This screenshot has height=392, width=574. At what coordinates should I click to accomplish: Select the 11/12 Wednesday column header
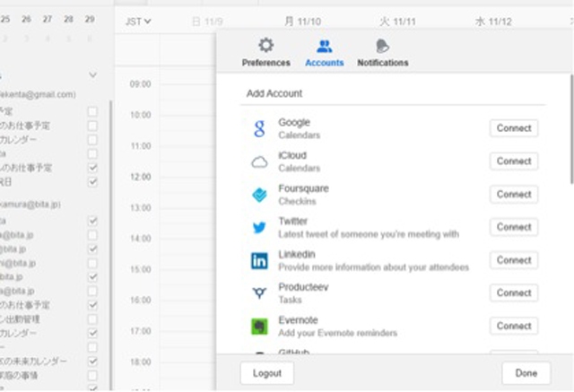[493, 22]
